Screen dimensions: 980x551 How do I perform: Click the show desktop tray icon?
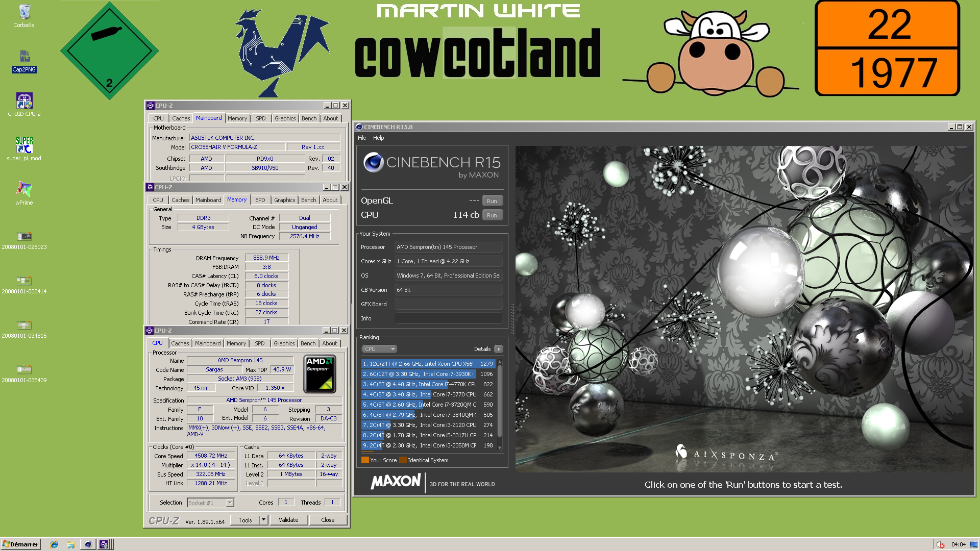pos(974,544)
